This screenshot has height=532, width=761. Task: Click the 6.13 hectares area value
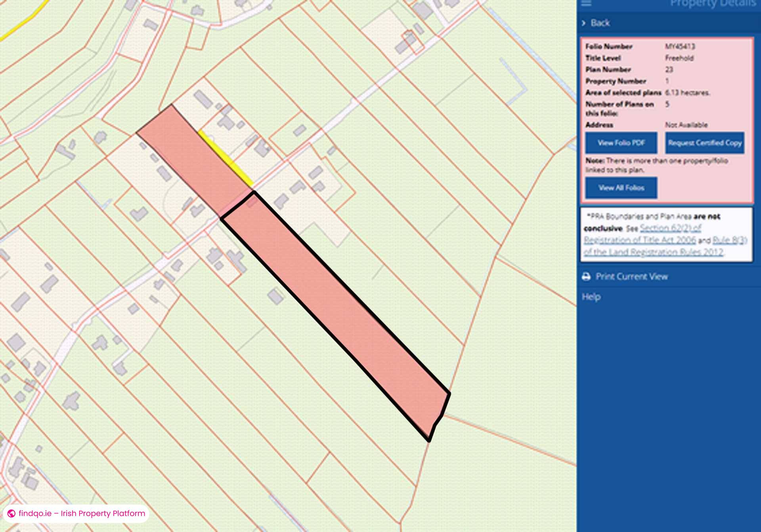pyautogui.click(x=687, y=92)
